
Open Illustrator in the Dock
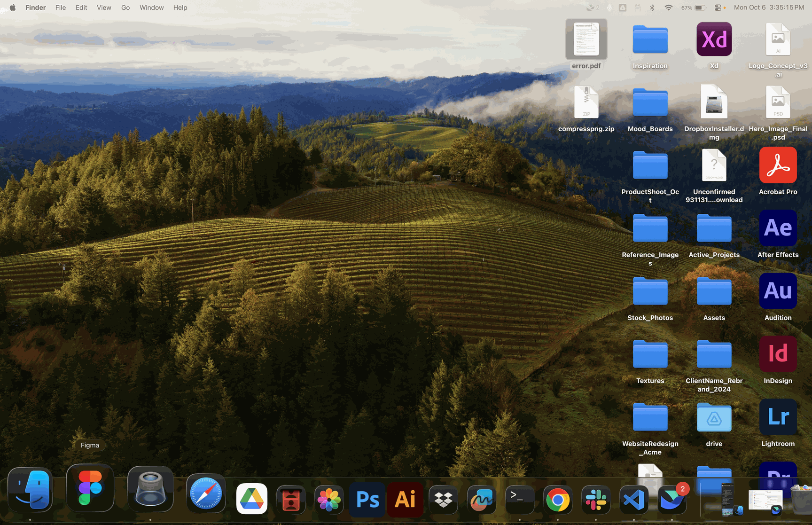tap(405, 499)
